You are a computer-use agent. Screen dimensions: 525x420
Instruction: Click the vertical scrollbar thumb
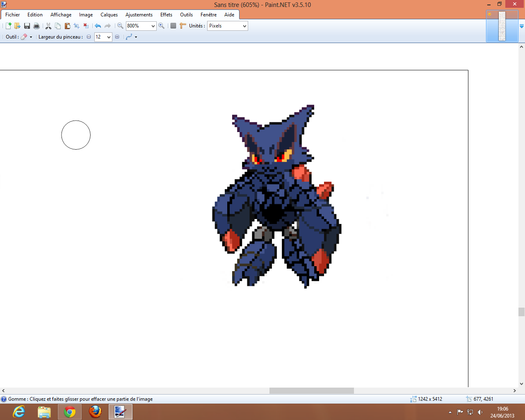[x=521, y=312]
